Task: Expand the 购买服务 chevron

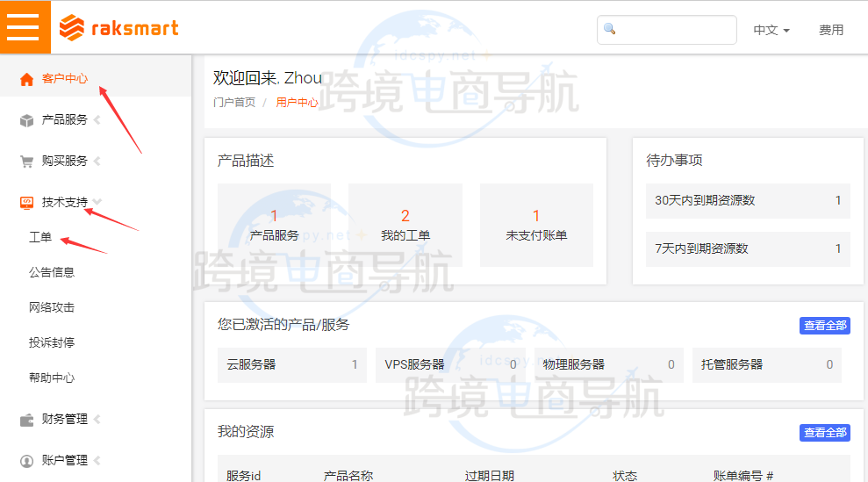Action: [97, 162]
